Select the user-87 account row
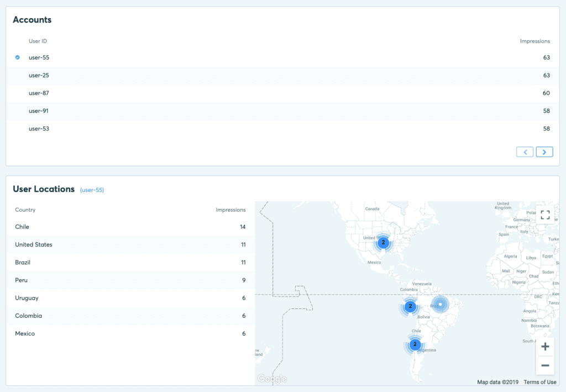This screenshot has width=566, height=392. pos(282,93)
